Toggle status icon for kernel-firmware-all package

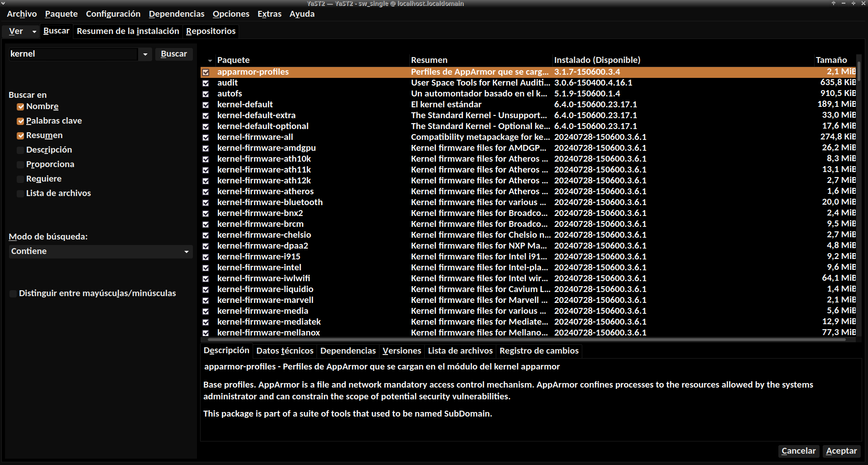pyautogui.click(x=206, y=137)
